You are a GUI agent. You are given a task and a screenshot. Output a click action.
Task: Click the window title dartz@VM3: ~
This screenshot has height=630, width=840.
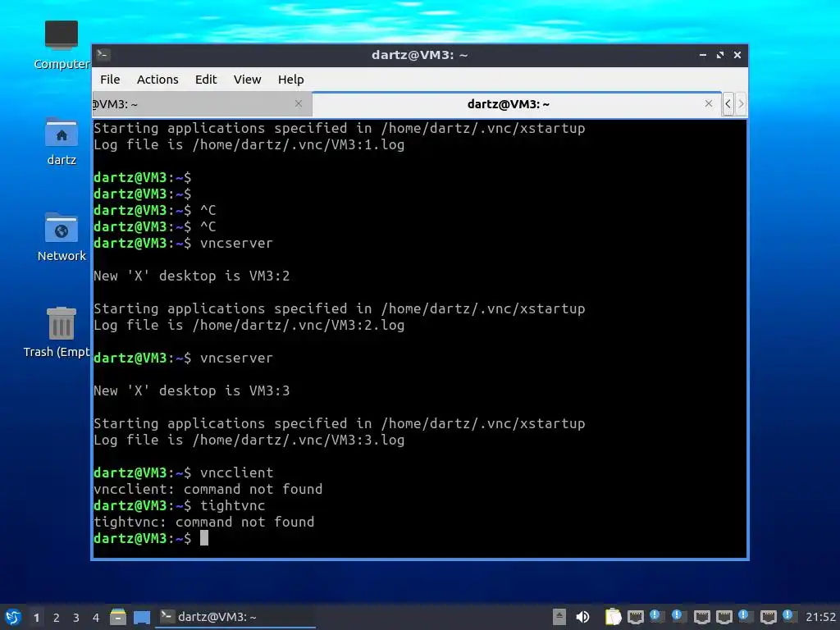point(419,55)
